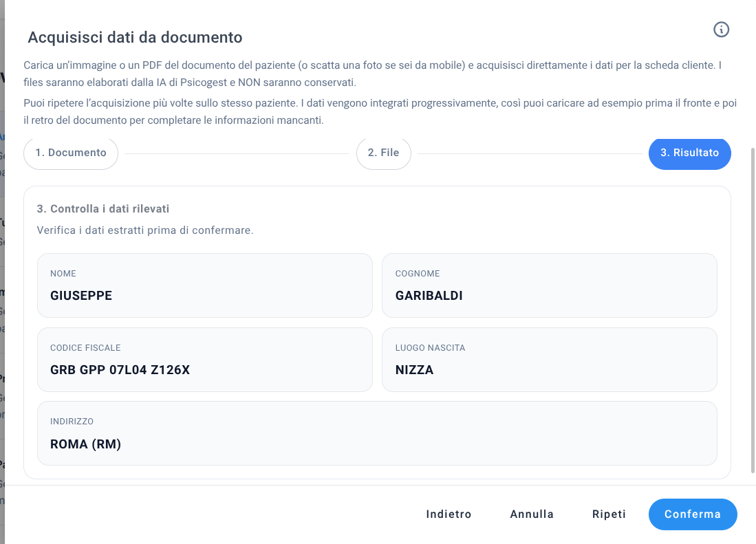The width and height of the screenshot is (756, 544).
Task: Confirm data with the Conferma button
Action: (692, 514)
